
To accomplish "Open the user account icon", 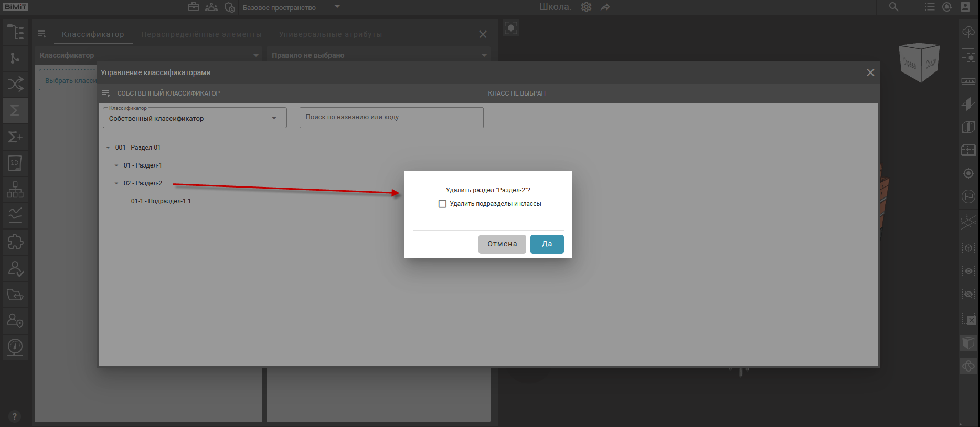I will tap(965, 7).
